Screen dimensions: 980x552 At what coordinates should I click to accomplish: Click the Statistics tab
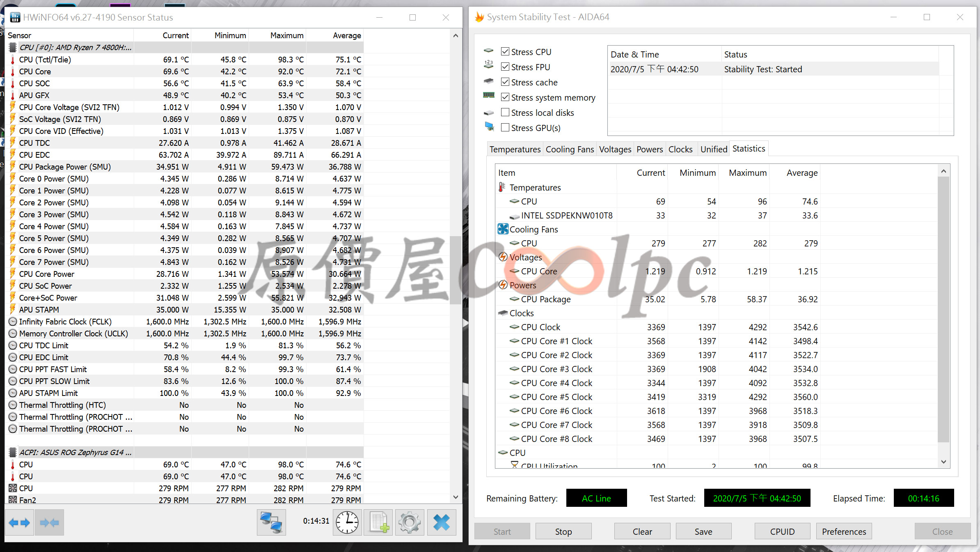coord(749,148)
